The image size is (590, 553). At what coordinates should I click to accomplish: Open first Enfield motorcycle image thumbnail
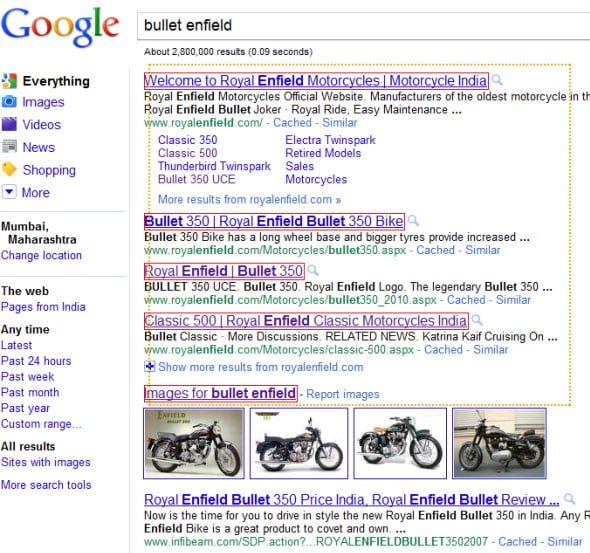coord(194,444)
